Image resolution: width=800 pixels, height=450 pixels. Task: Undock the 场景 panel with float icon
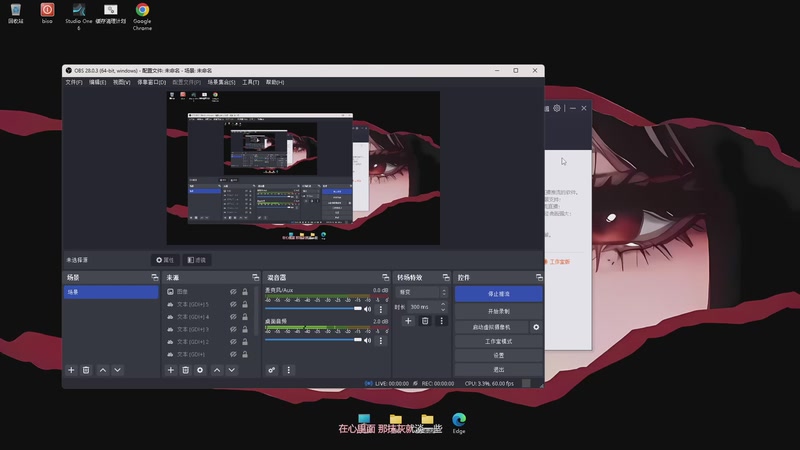coord(155,277)
